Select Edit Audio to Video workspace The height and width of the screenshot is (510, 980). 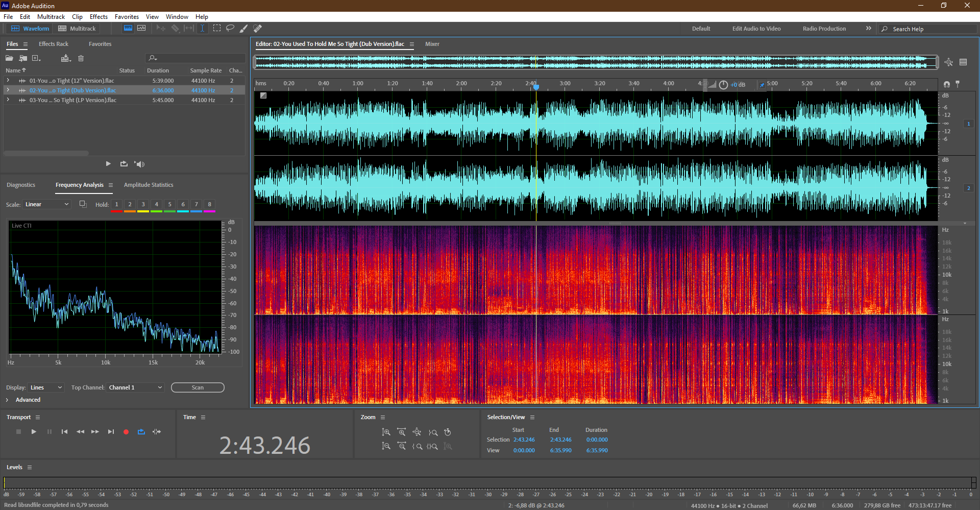(x=756, y=29)
